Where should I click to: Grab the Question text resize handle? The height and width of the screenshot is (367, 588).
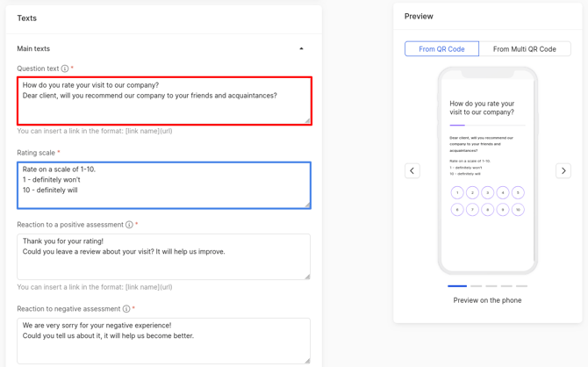(307, 120)
